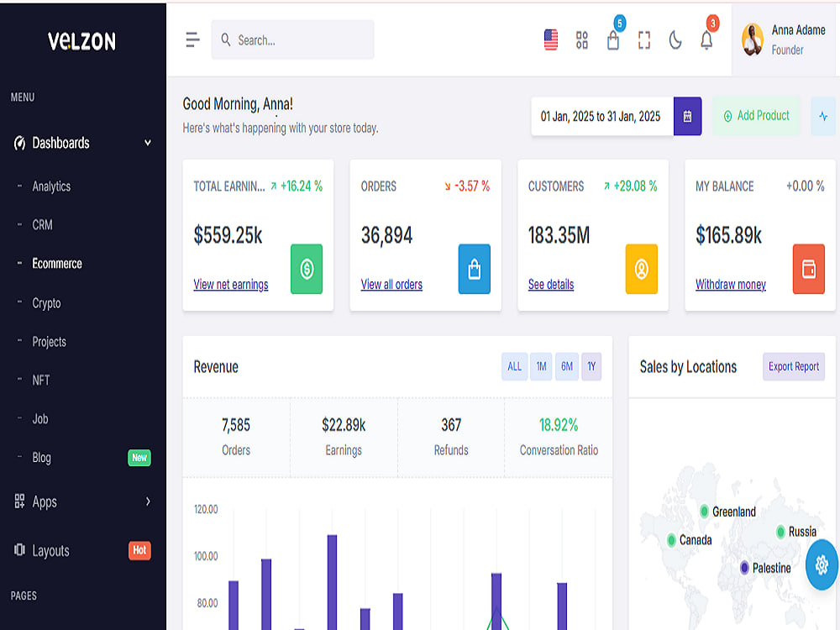Expand the Apps menu chevron
This screenshot has width=840, height=630.
tap(148, 501)
